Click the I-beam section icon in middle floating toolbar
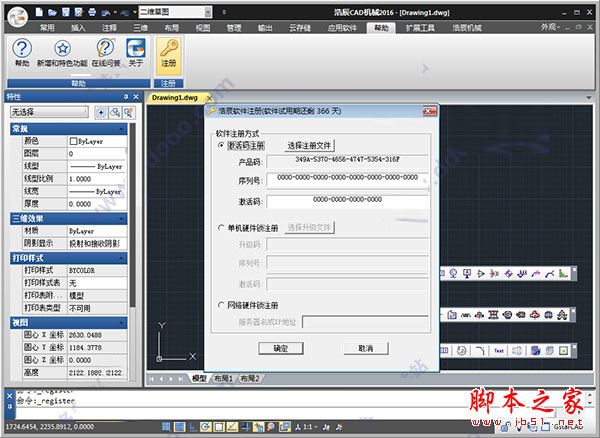The height and width of the screenshot is (438, 600). (x=493, y=315)
